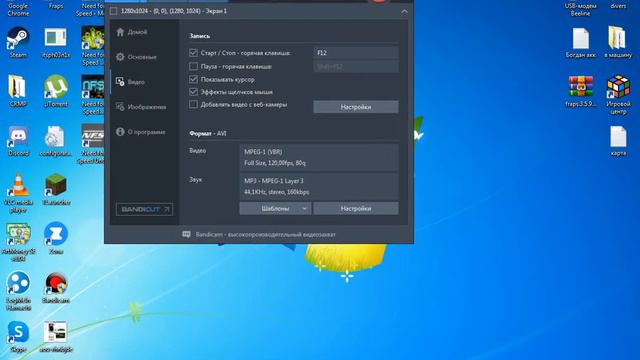Screen dimensions: 640x360
Task: Click the chat bubble icon in Bandicam footer
Action: 187,234
